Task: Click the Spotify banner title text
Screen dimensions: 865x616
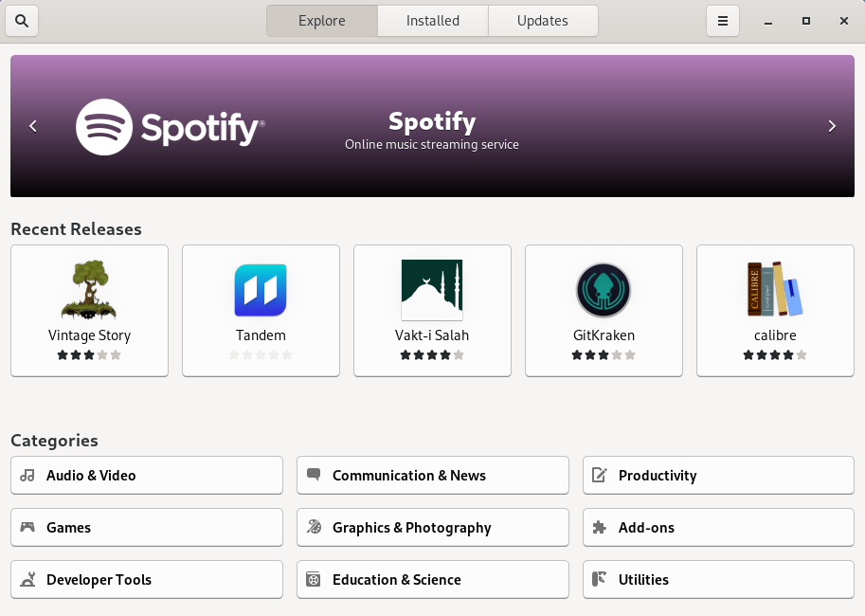Action: pos(432,121)
